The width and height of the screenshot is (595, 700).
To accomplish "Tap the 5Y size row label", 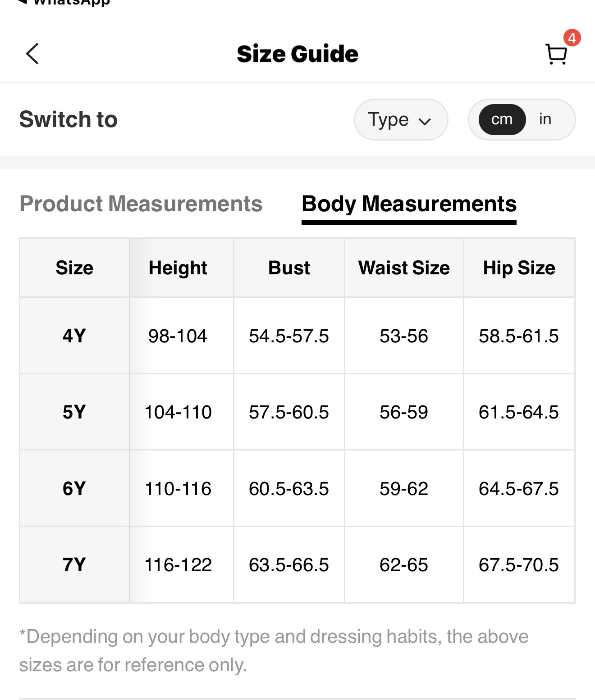I will click(74, 412).
